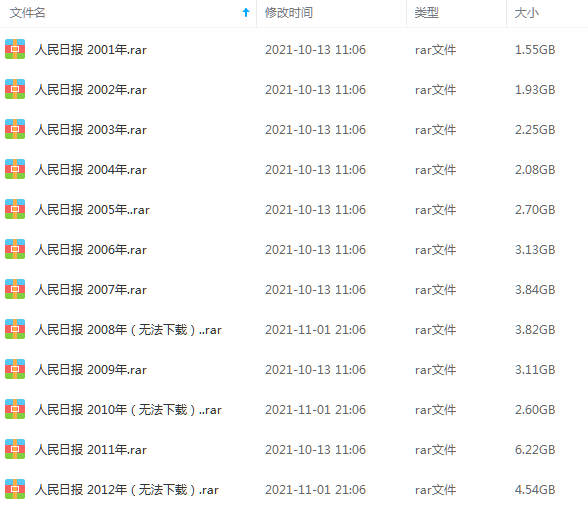Open file 人民日报 2005年..rar
The width and height of the screenshot is (588, 508).
pos(92,210)
